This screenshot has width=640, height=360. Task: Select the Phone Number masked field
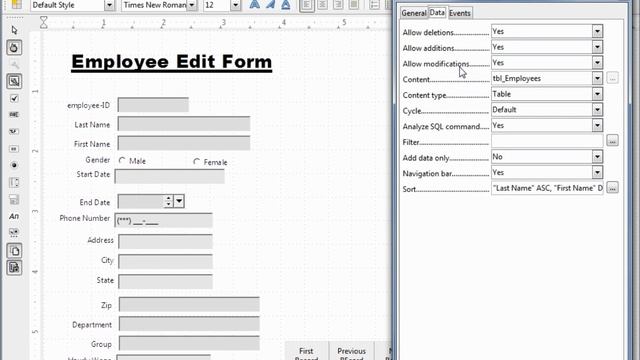coord(163,220)
